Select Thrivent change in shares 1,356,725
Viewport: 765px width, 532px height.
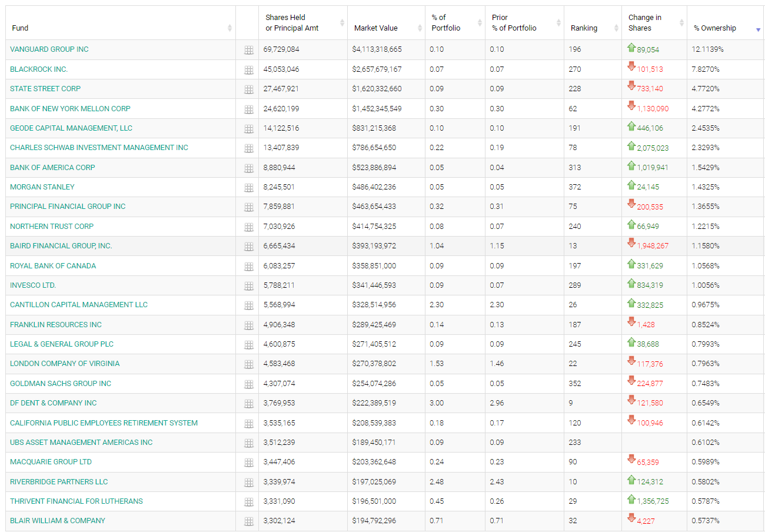point(653,502)
